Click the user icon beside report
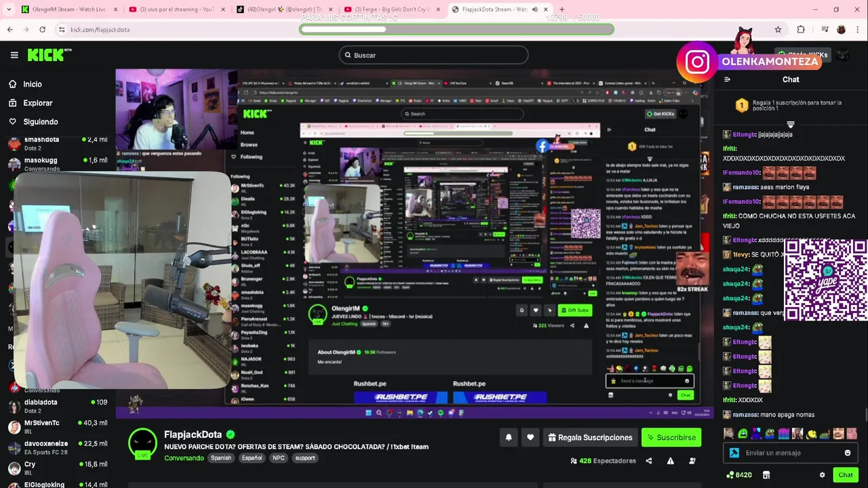 [692, 461]
